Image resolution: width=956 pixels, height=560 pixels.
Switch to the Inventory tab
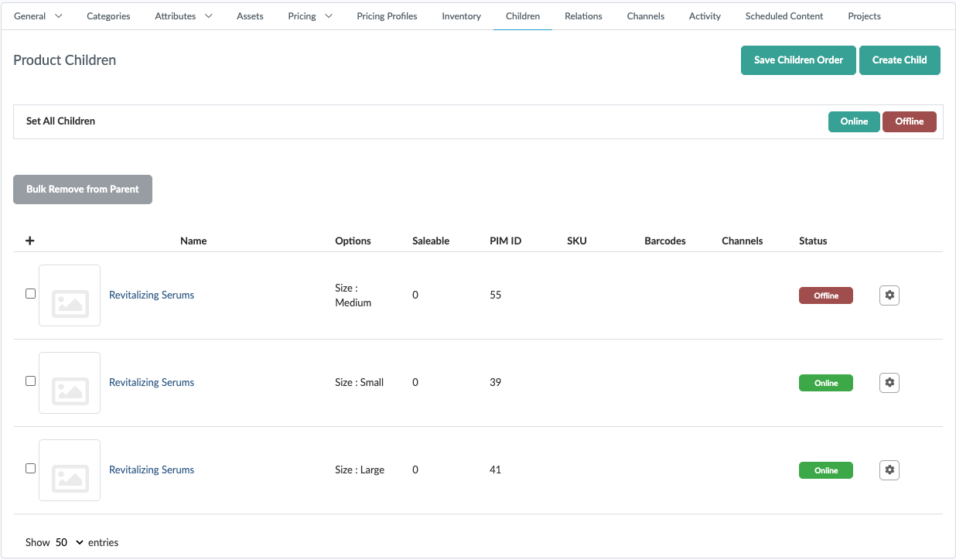[x=461, y=15]
